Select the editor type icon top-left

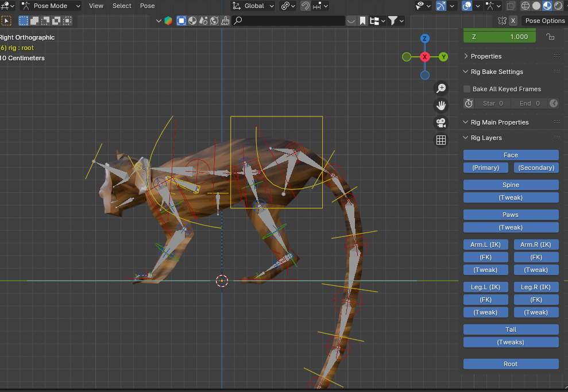point(7,6)
